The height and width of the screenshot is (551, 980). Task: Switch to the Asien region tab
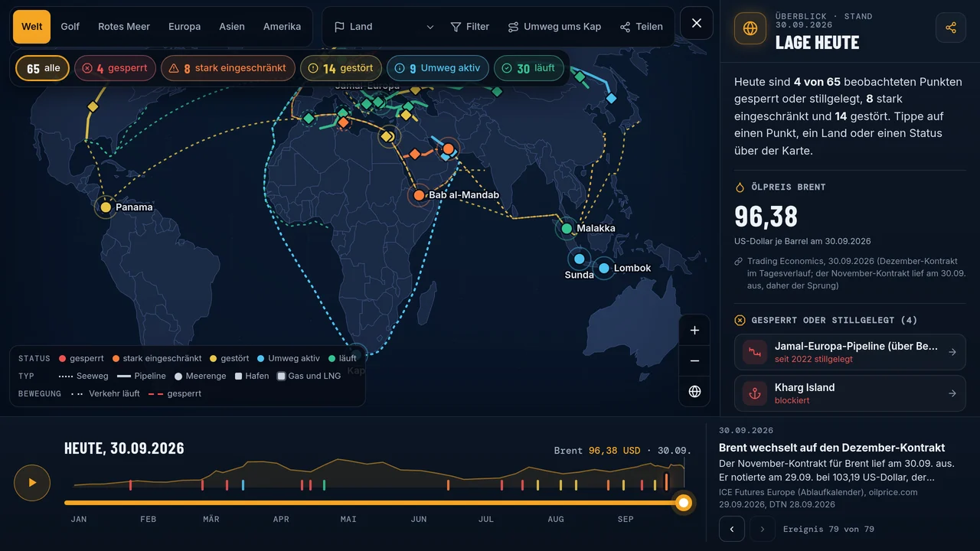point(232,27)
